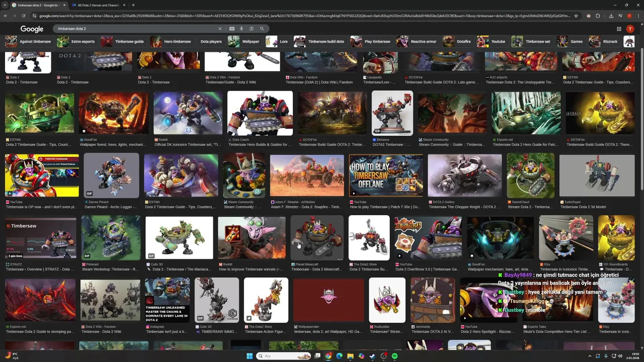The height and width of the screenshot is (362, 644).
Task: Select the Youtube filter chip
Action: [x=492, y=41]
